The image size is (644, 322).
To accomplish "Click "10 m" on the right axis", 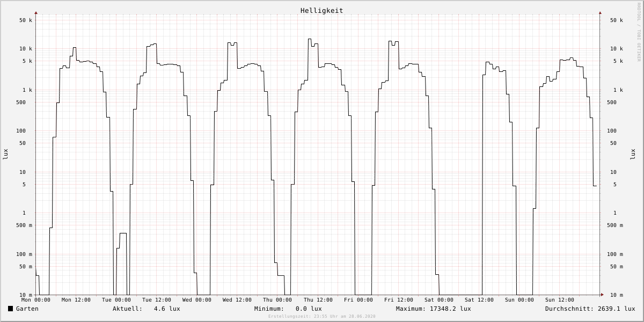I will tap(617, 295).
